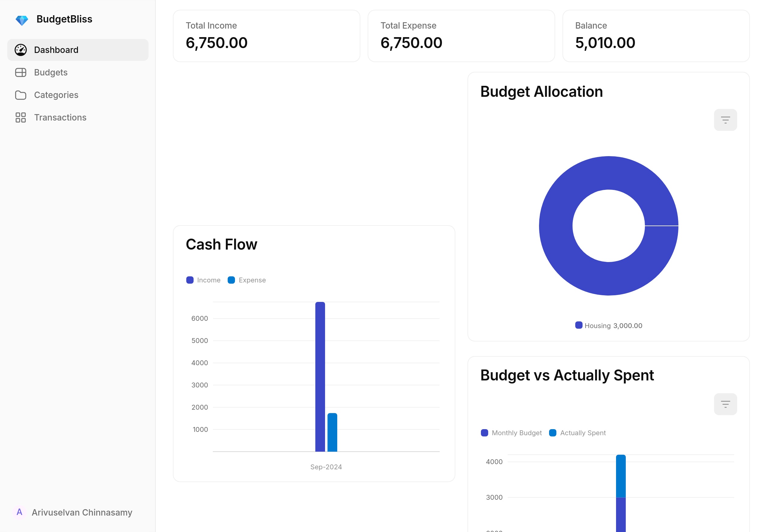Image resolution: width=767 pixels, height=532 pixels.
Task: Click the BudgetBliss diamond logo icon
Action: [x=22, y=20]
